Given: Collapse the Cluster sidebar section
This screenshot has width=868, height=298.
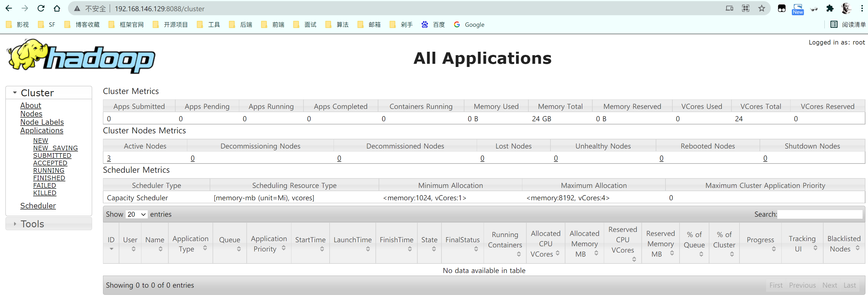Looking at the screenshot, I should point(15,93).
